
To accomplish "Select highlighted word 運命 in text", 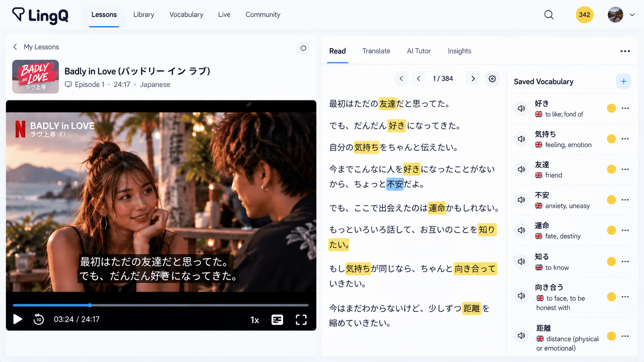I will click(437, 208).
